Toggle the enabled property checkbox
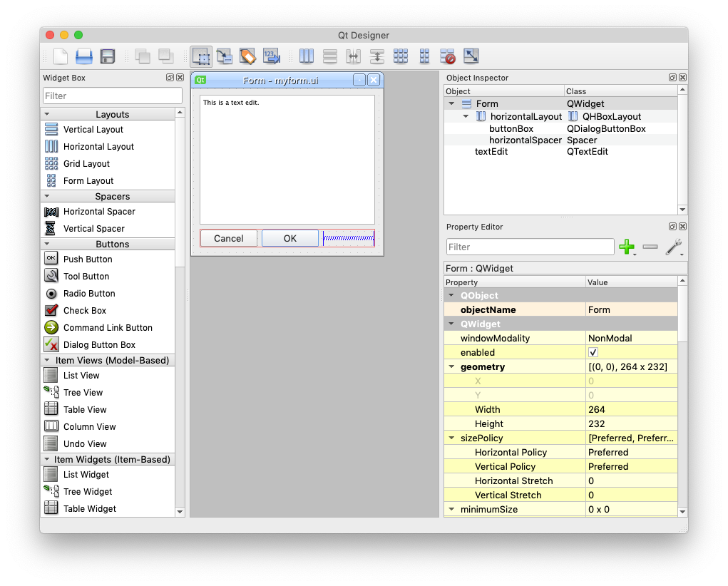Image resolution: width=728 pixels, height=586 pixels. click(x=593, y=353)
